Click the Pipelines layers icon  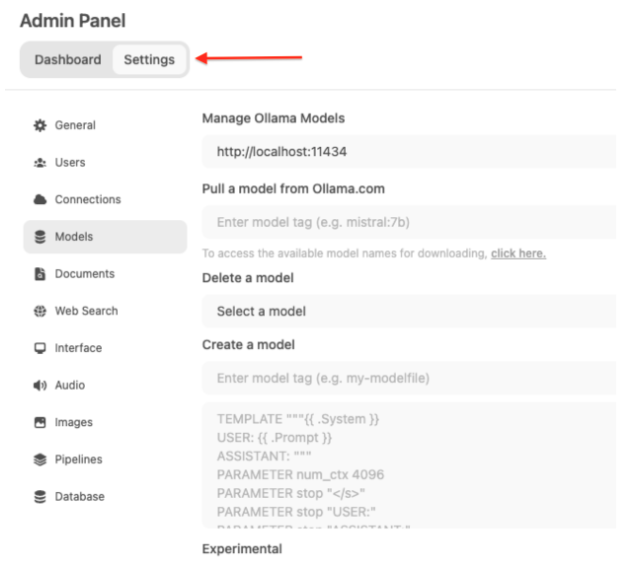tap(40, 460)
